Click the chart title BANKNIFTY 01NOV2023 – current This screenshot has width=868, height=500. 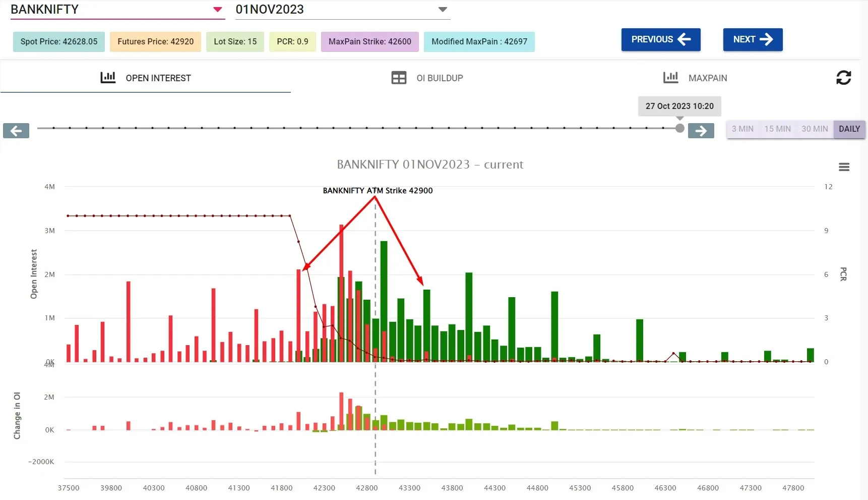pos(430,164)
